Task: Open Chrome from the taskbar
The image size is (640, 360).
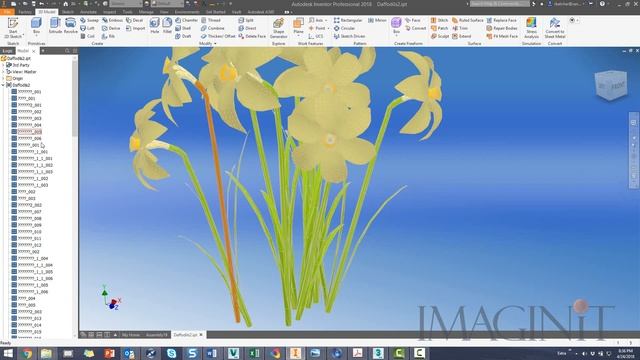Action: 27,353
